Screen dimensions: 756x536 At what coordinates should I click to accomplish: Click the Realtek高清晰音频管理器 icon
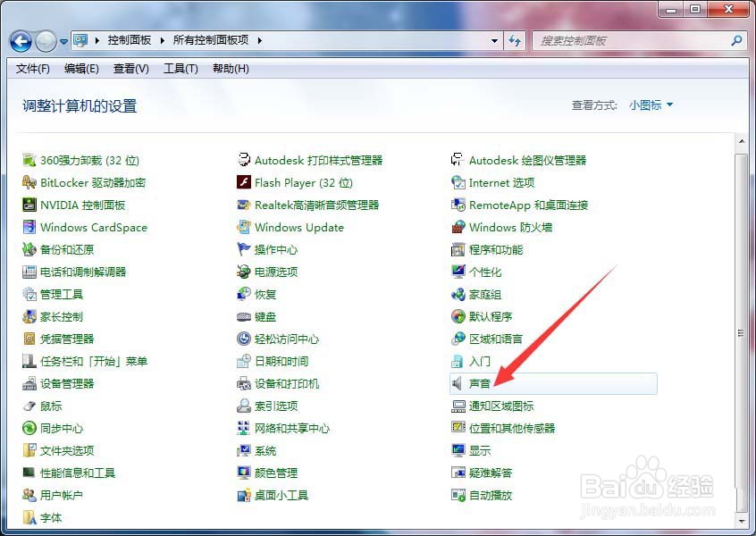coord(244,205)
